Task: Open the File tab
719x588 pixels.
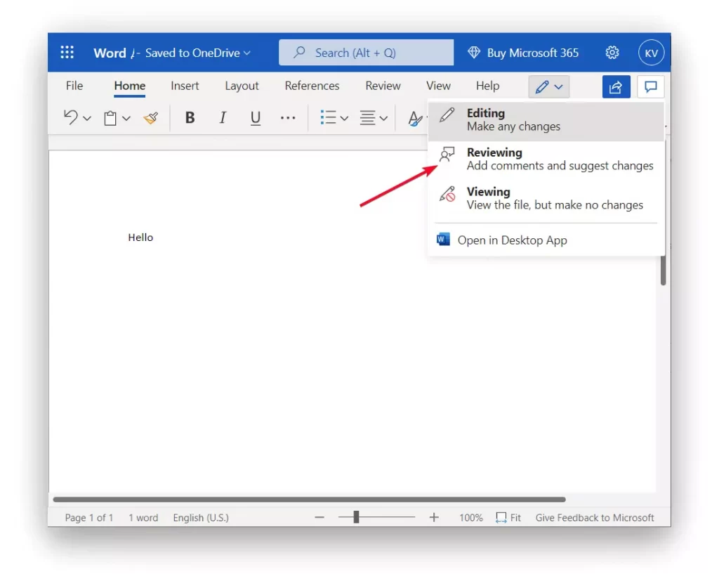Action: 74,86
